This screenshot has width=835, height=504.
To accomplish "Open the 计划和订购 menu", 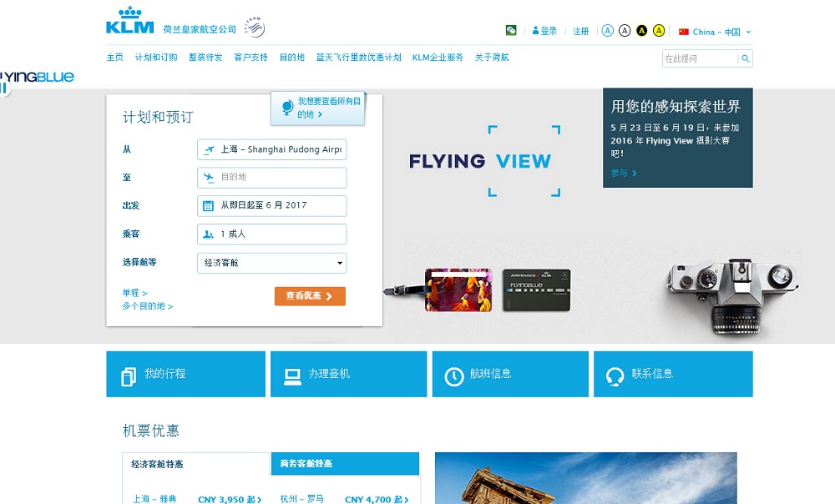I will click(x=156, y=57).
